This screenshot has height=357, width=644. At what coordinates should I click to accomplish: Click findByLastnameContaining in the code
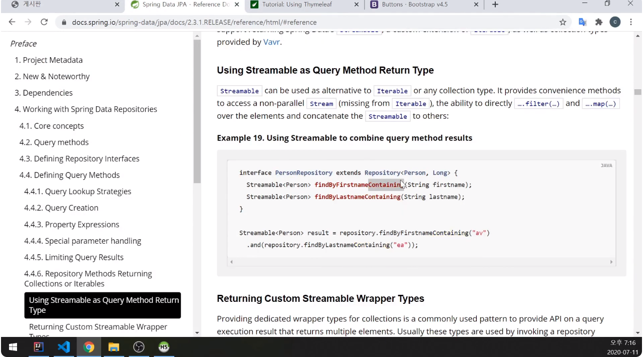358,197
